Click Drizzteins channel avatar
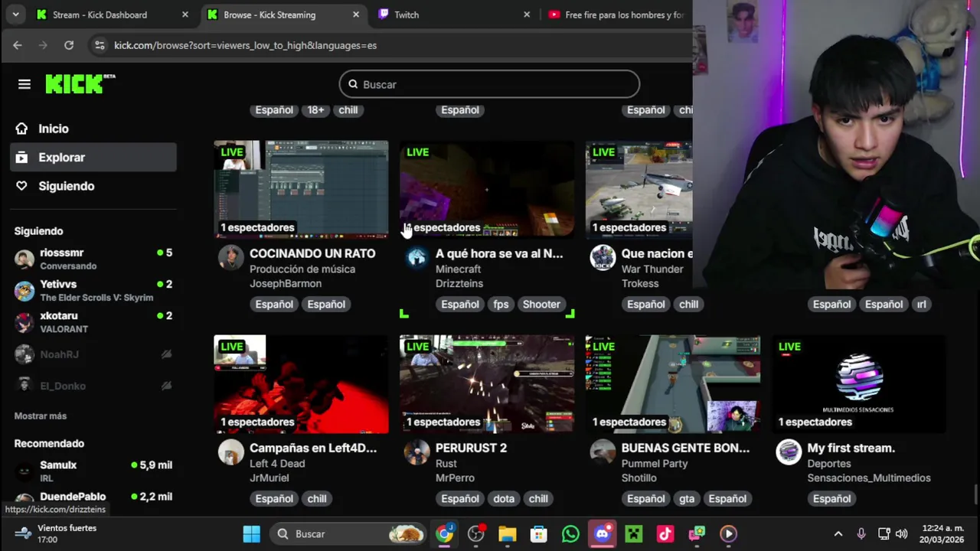980x551 pixels. point(416,258)
